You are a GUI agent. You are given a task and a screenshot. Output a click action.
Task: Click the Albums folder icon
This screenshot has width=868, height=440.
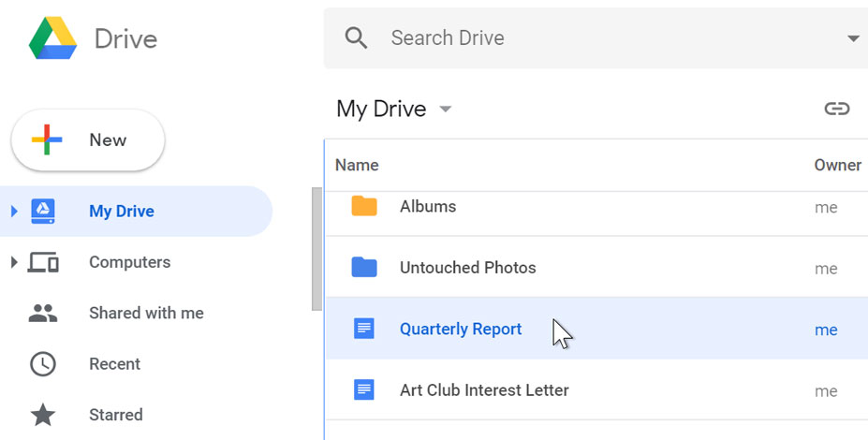364,206
